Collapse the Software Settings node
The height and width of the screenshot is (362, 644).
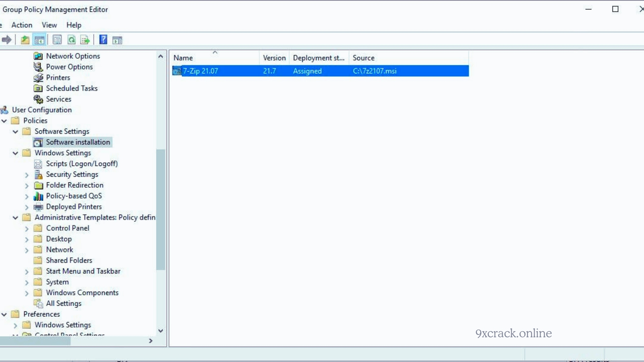coord(15,131)
